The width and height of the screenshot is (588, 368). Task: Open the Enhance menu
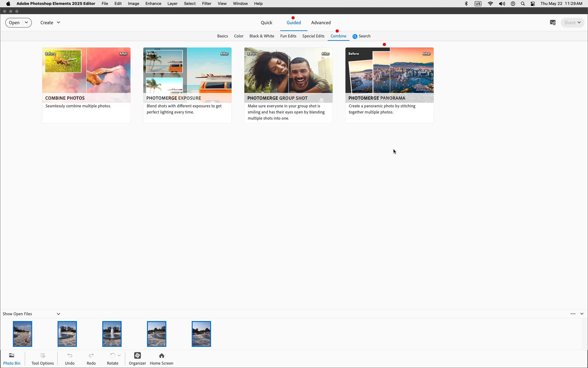[x=153, y=4]
